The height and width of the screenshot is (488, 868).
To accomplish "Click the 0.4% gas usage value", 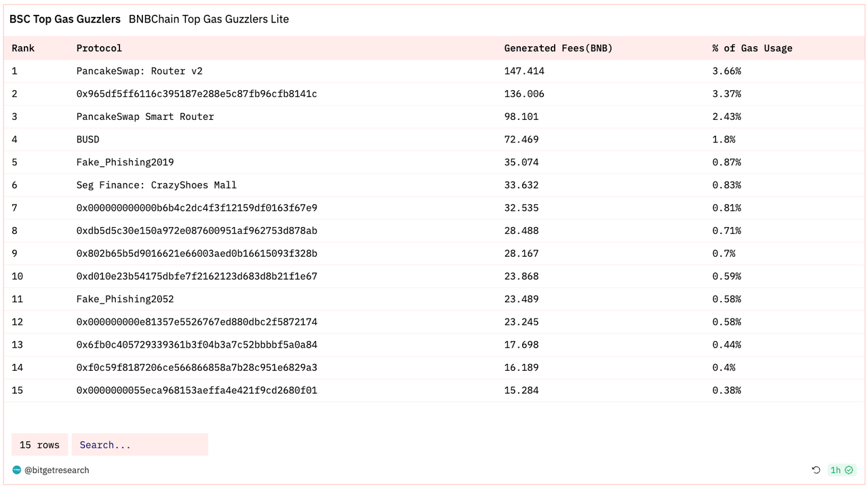I will tap(724, 367).
